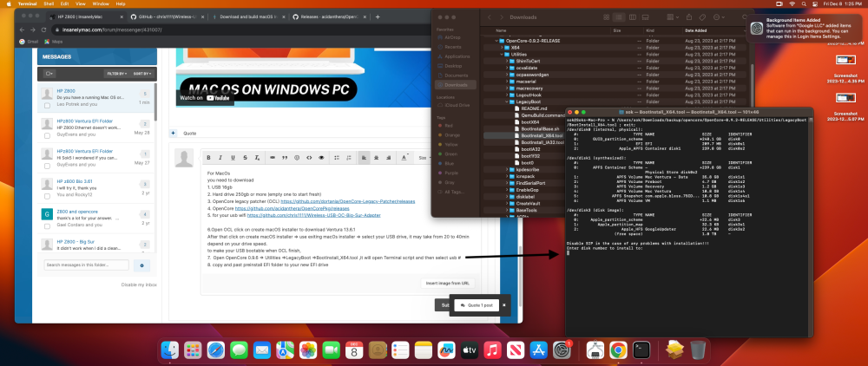Image resolution: width=868 pixels, height=366 pixels.
Task: Apply strikethrough formatting in the editor
Action: click(245, 158)
